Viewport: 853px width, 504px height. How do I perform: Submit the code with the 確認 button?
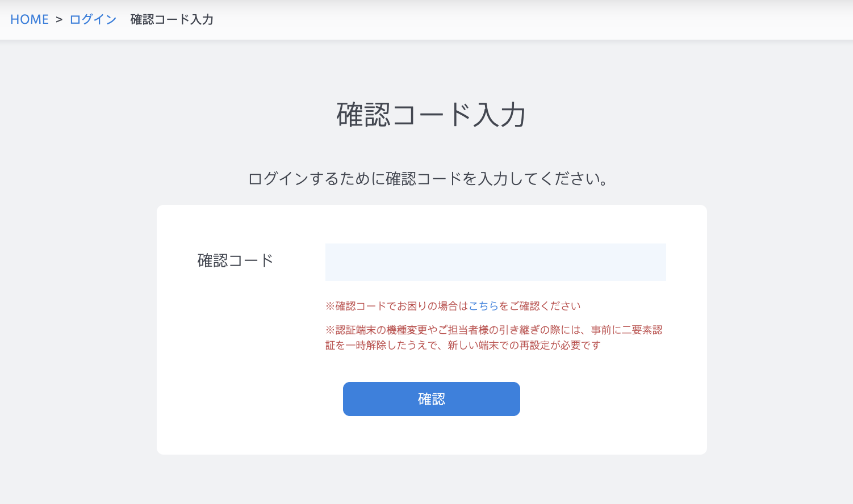click(431, 398)
